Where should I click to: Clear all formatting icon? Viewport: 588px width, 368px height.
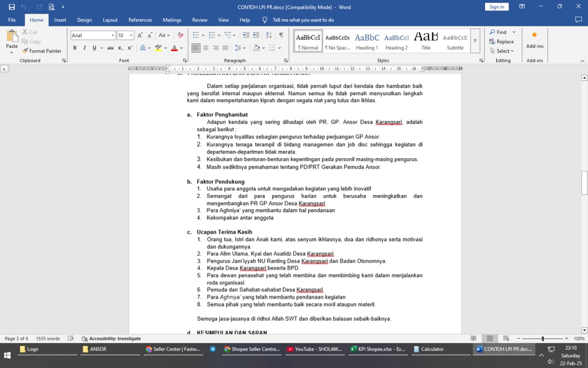(x=180, y=36)
